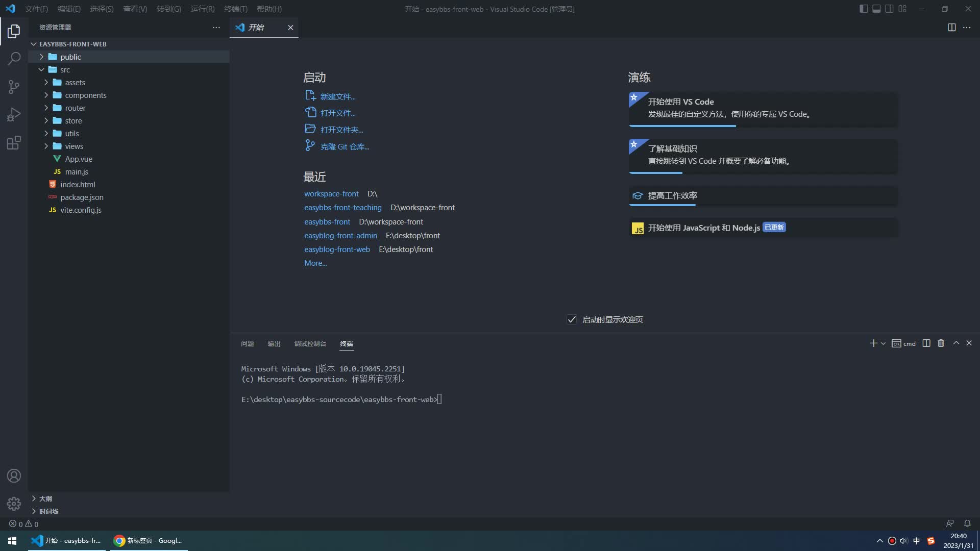Viewport: 980px width, 551px height.
Task: Open 提高工作效率 walkthrough card
Action: (763, 196)
